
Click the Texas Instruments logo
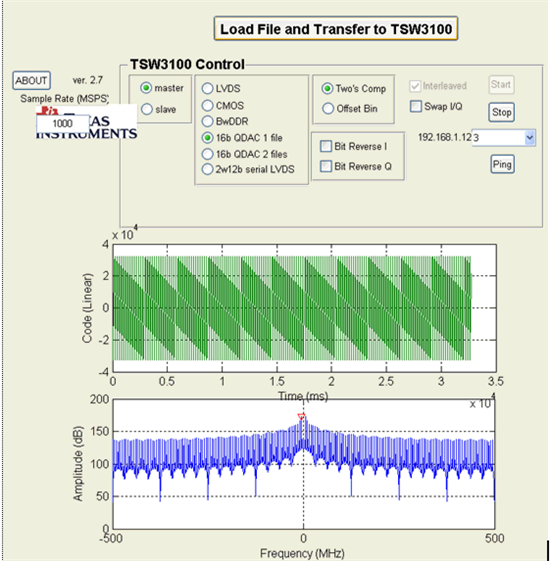[x=86, y=122]
